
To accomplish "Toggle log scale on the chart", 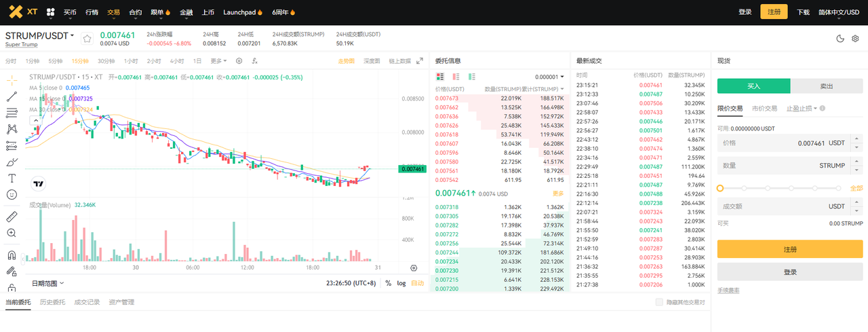I will pos(401,283).
